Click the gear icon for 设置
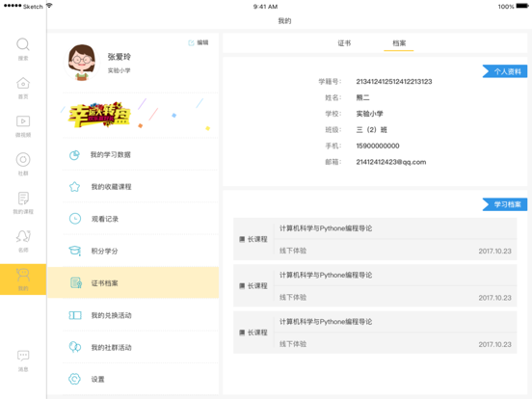Screen dimensions: 532x399 click(74, 379)
